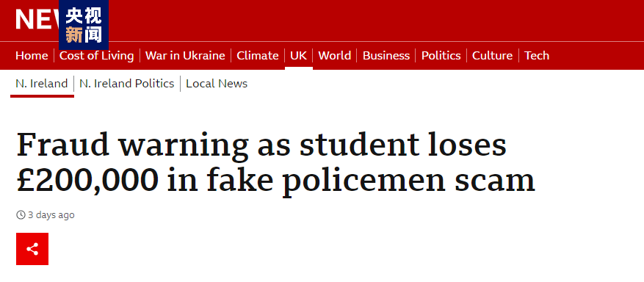Open the Tech section

click(537, 55)
